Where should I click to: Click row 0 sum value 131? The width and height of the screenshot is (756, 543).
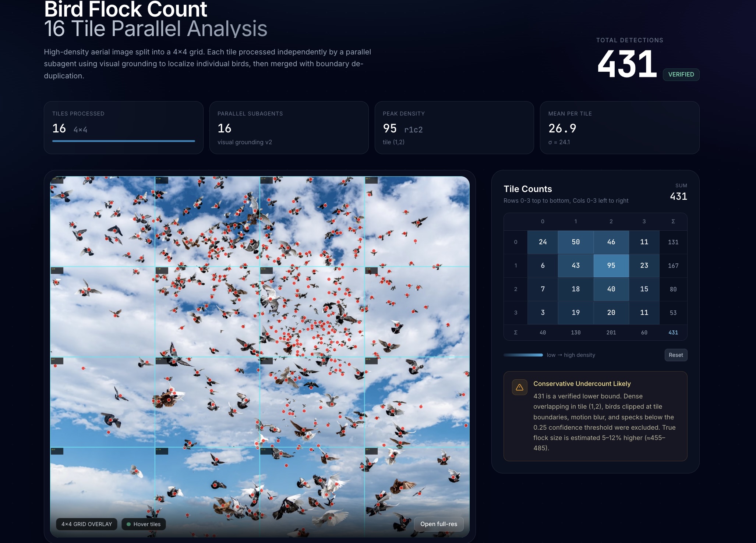tap(673, 242)
